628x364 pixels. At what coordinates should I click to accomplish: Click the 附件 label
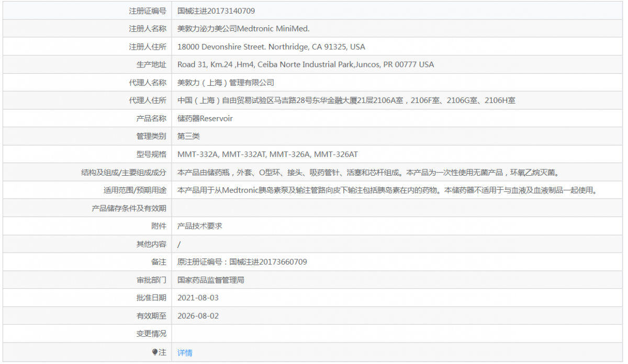159,226
